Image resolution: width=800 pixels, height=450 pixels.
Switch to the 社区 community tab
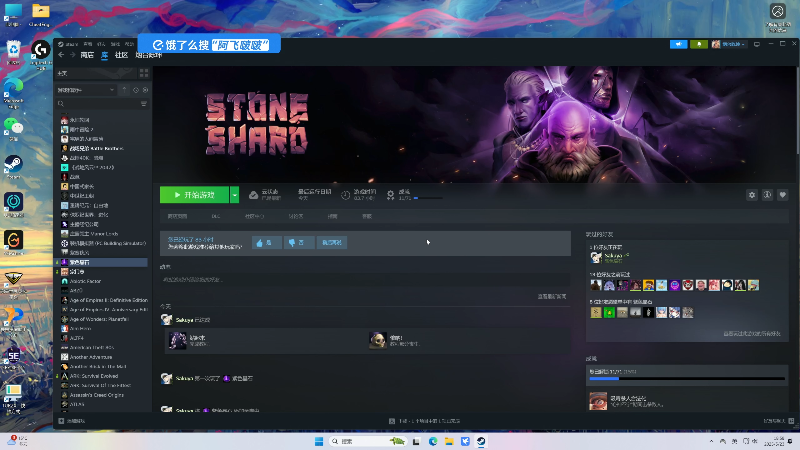pyautogui.click(x=121, y=55)
